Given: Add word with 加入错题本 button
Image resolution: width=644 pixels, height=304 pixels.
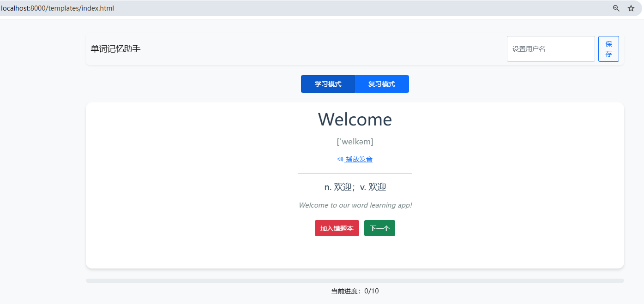Looking at the screenshot, I should click(337, 228).
